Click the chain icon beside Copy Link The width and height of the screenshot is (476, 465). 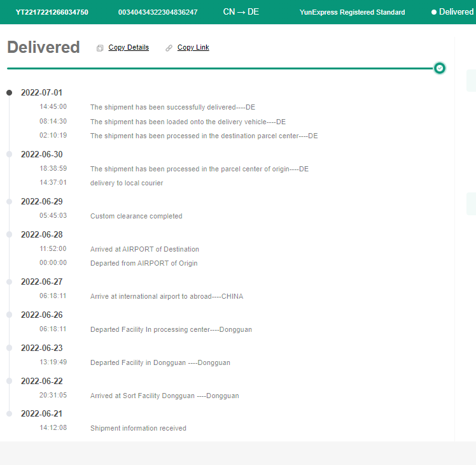click(169, 48)
